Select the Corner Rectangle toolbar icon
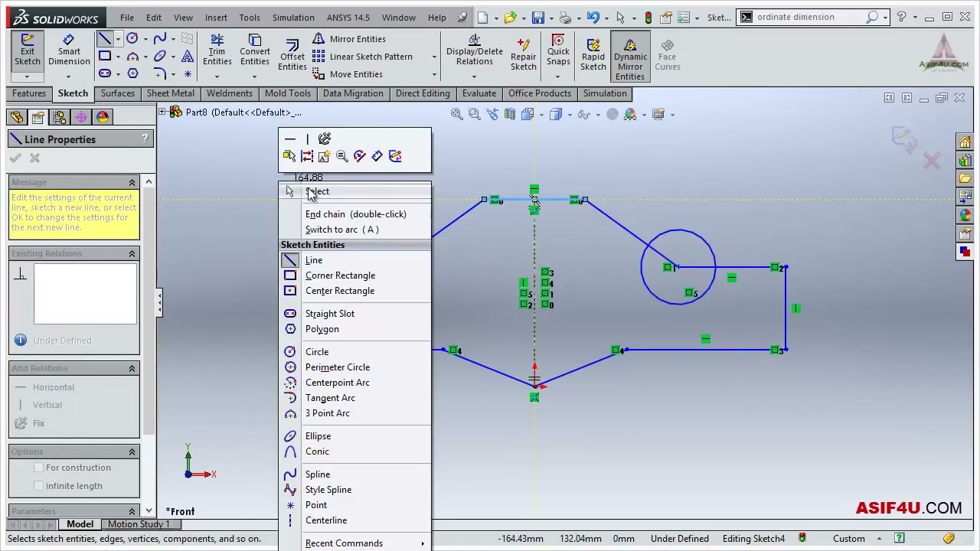 pyautogui.click(x=105, y=56)
